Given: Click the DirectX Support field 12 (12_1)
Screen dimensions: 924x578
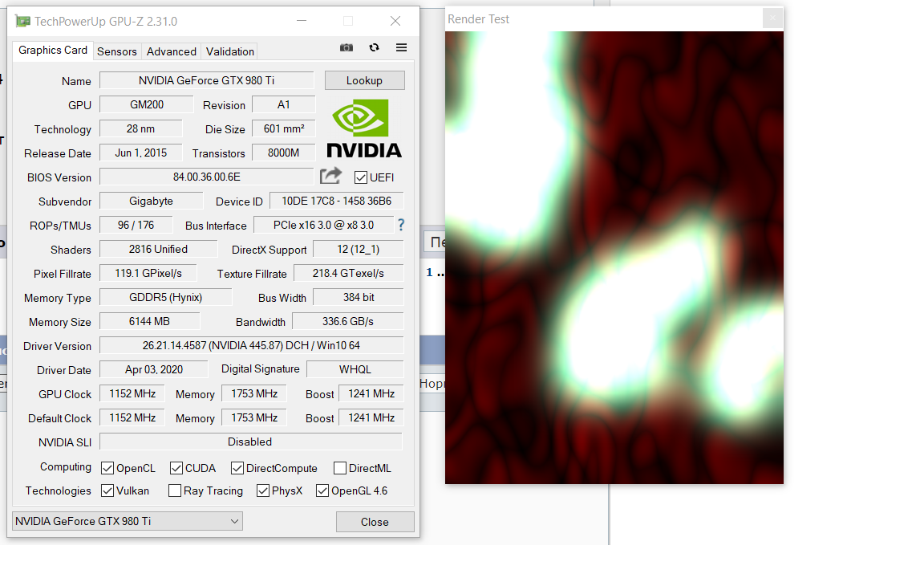Looking at the screenshot, I should (x=359, y=250).
